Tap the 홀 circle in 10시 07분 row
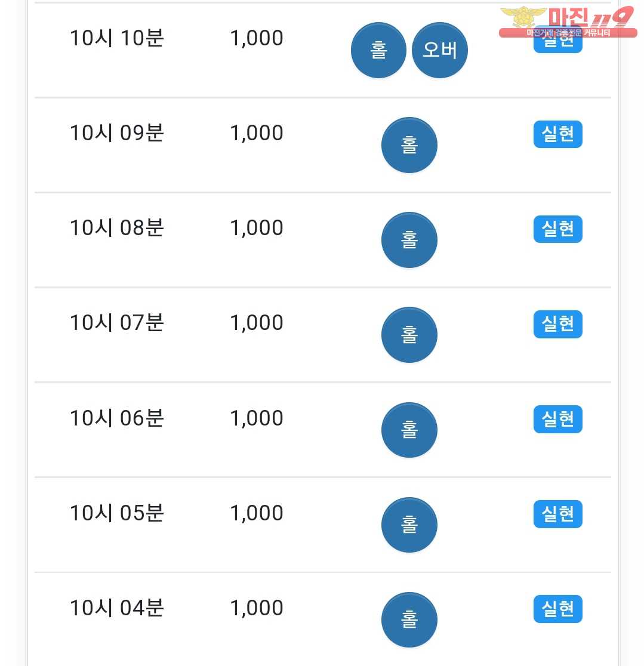This screenshot has height=666, width=644. [409, 335]
